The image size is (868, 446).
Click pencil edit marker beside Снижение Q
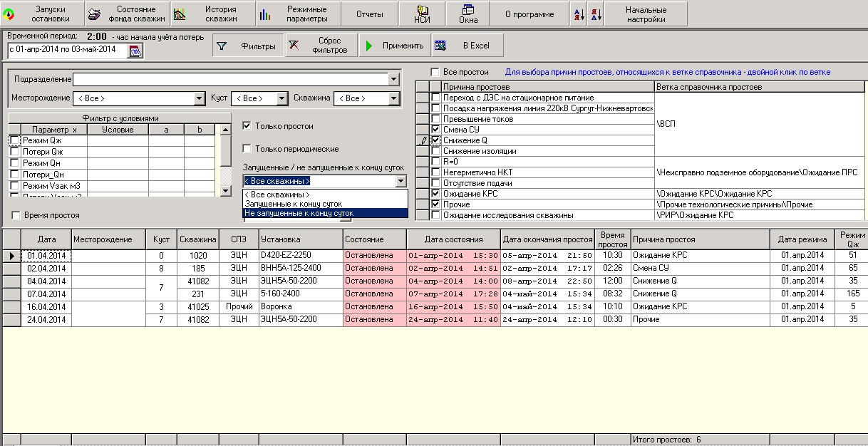pyautogui.click(x=423, y=140)
